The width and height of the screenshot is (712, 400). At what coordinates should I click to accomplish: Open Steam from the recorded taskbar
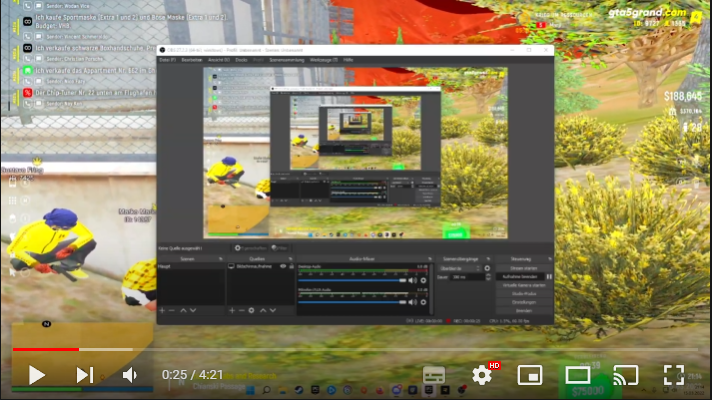(x=299, y=390)
